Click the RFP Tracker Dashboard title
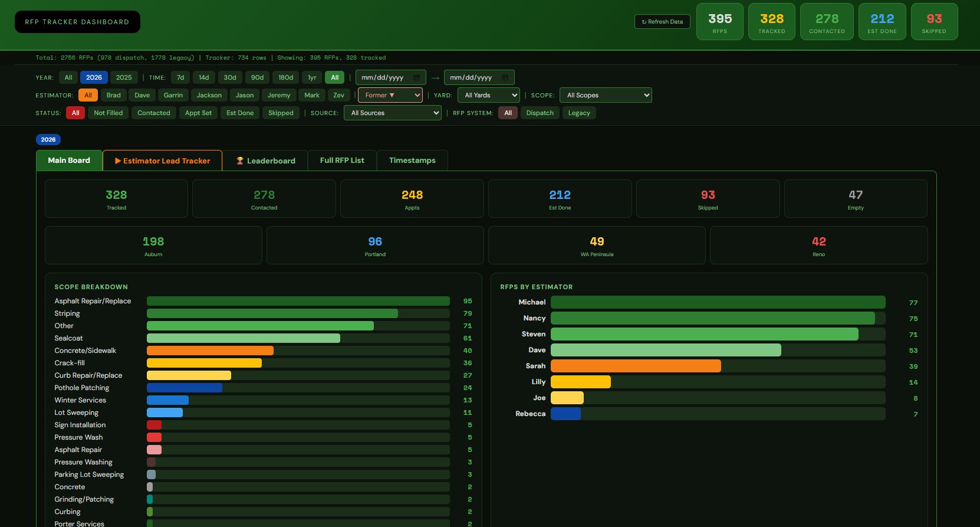Image resolution: width=980 pixels, height=527 pixels. (x=77, y=22)
